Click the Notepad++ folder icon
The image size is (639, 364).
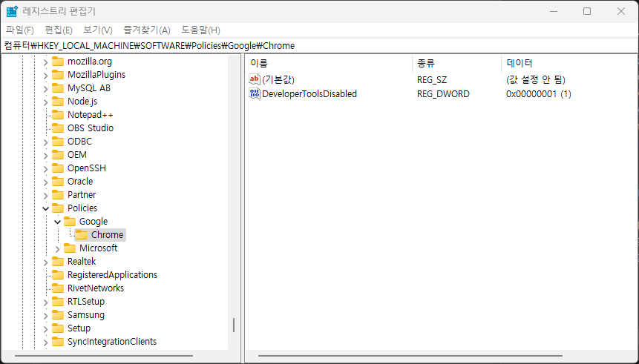tap(58, 115)
